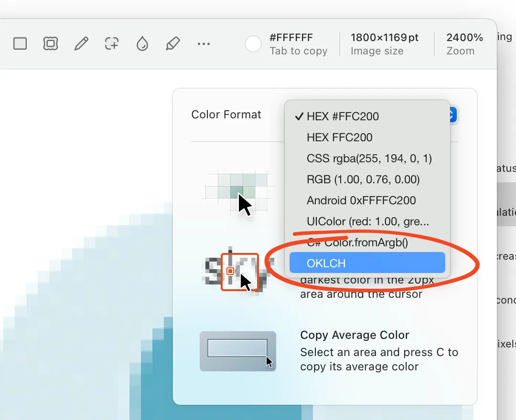Select the droplet blur tool
The height and width of the screenshot is (420, 516).
[x=142, y=43]
